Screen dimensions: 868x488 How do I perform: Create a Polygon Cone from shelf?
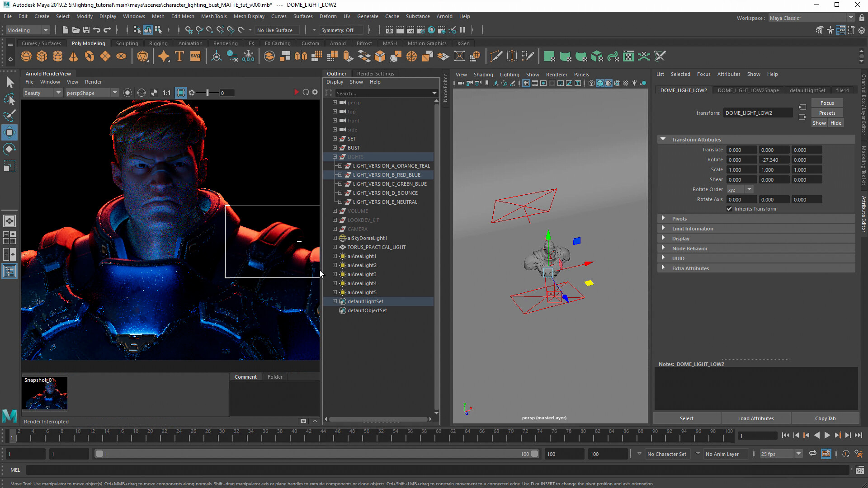[x=73, y=56]
